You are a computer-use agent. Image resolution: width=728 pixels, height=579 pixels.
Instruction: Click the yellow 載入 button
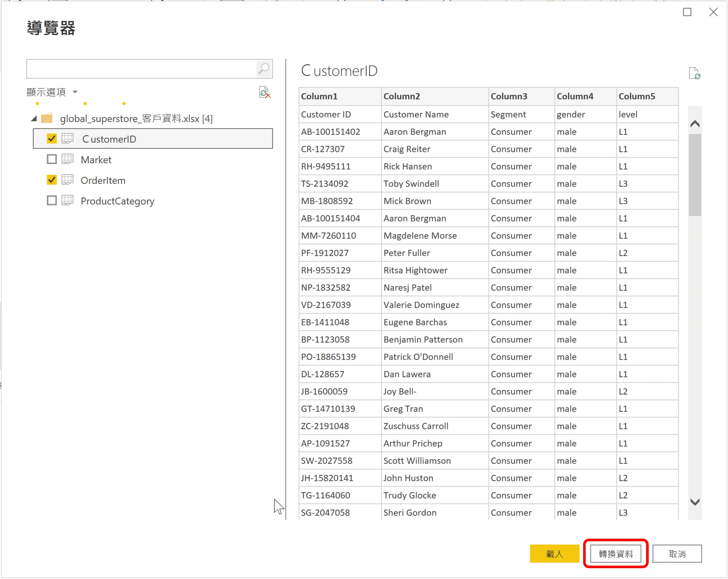[x=554, y=554]
